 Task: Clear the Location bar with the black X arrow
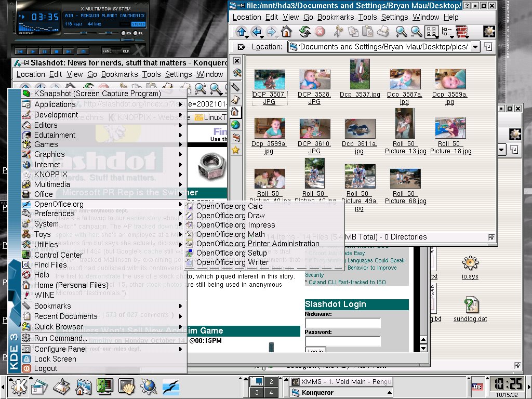pos(241,47)
